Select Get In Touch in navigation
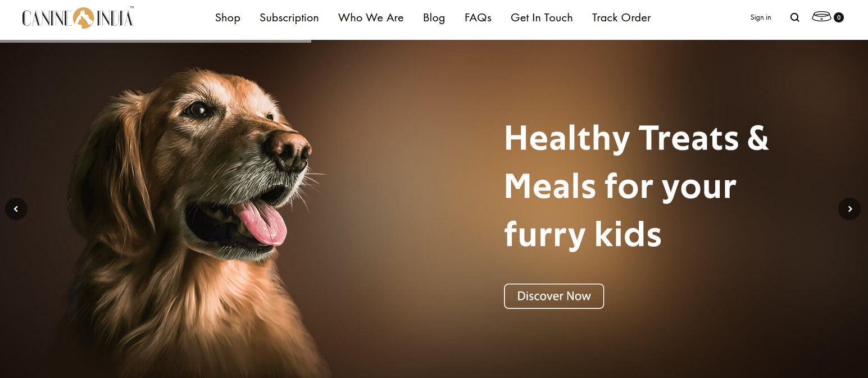The image size is (868, 378). click(x=542, y=17)
